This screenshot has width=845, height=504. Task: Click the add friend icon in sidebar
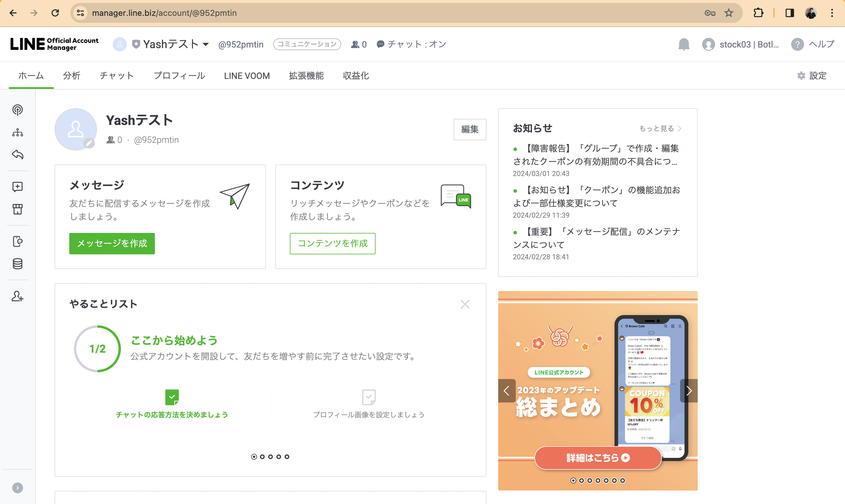tap(17, 296)
